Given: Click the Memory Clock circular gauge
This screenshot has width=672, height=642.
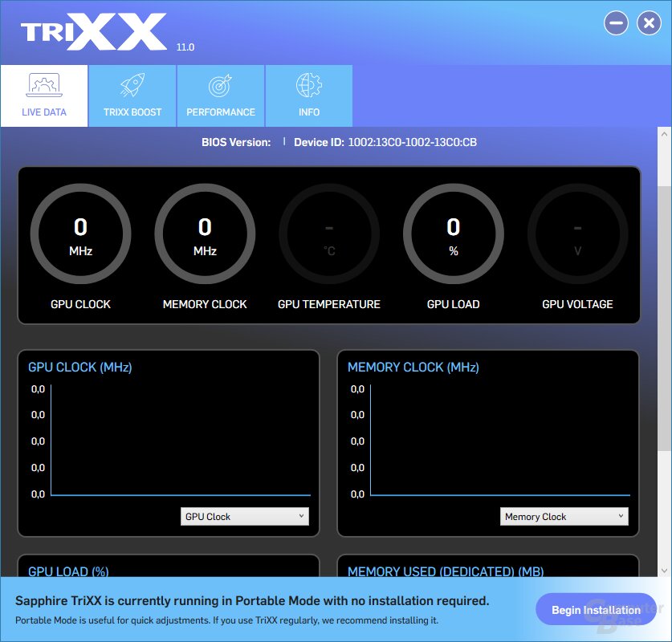Looking at the screenshot, I should click(x=205, y=233).
